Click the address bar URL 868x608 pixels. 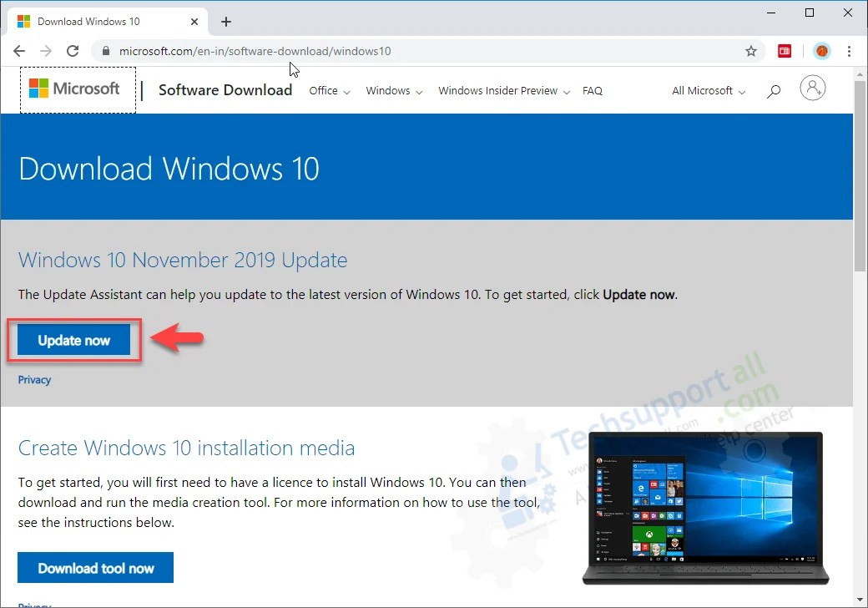coord(255,51)
